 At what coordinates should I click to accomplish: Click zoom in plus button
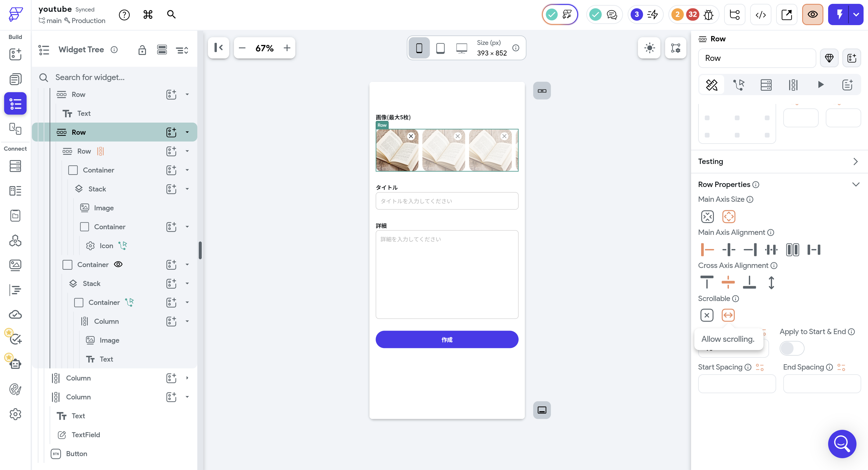(x=287, y=48)
